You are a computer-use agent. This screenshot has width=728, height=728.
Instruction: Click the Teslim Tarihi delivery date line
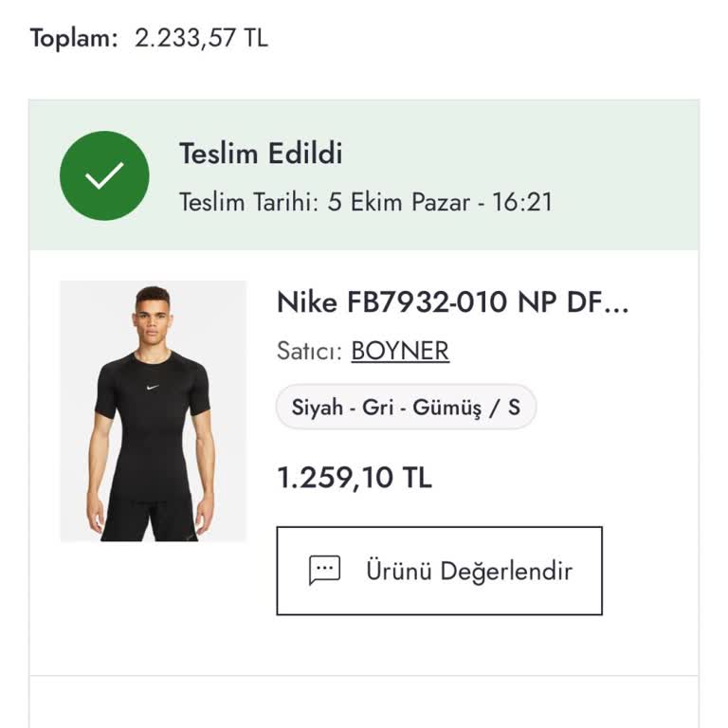tap(365, 202)
